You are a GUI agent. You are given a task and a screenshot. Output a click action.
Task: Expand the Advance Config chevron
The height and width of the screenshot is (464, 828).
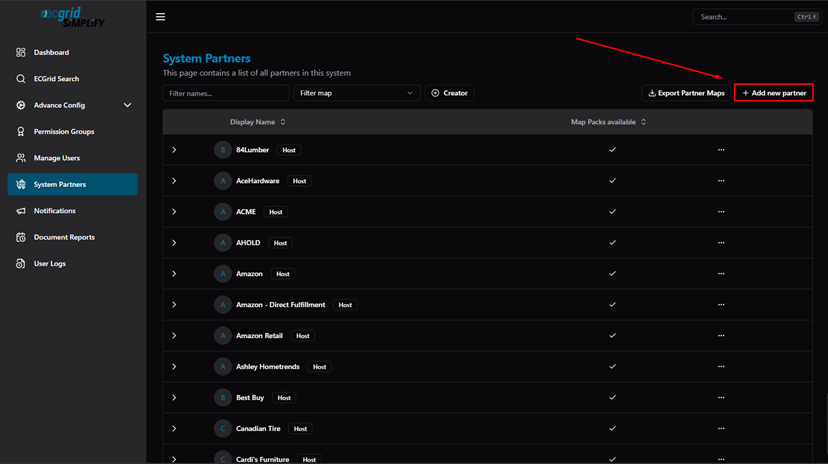click(127, 105)
